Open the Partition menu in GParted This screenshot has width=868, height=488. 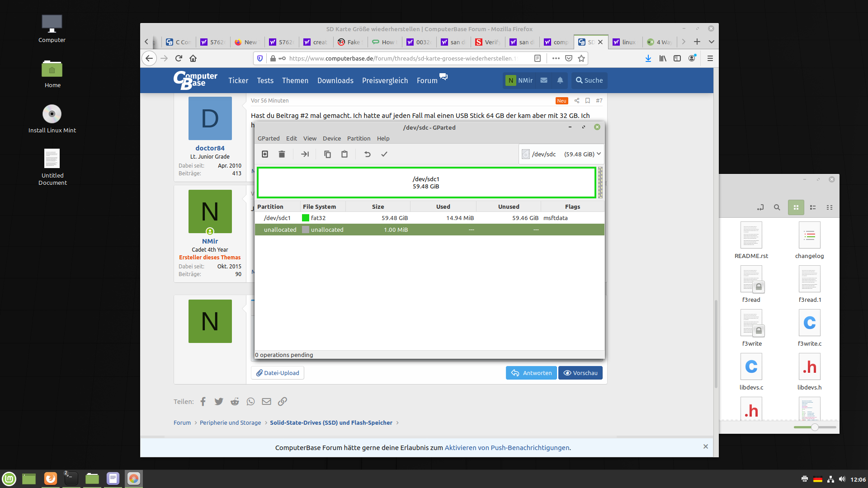pyautogui.click(x=359, y=138)
